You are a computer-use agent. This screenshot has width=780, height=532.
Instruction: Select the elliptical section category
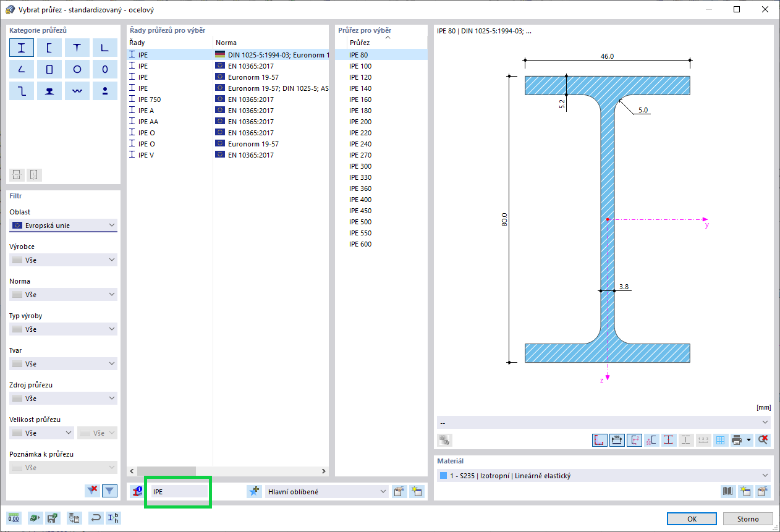(105, 69)
